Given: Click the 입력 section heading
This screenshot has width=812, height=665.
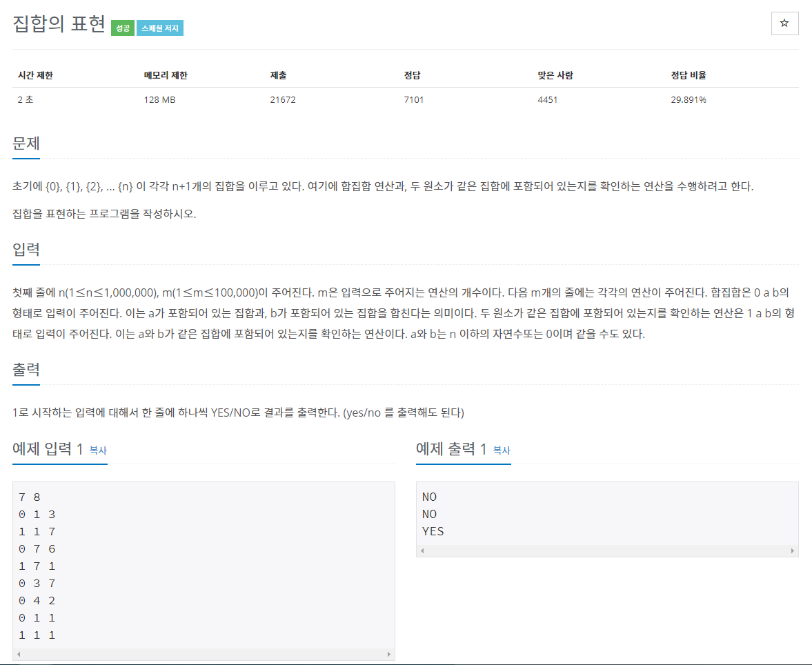Looking at the screenshot, I should coord(26,250).
